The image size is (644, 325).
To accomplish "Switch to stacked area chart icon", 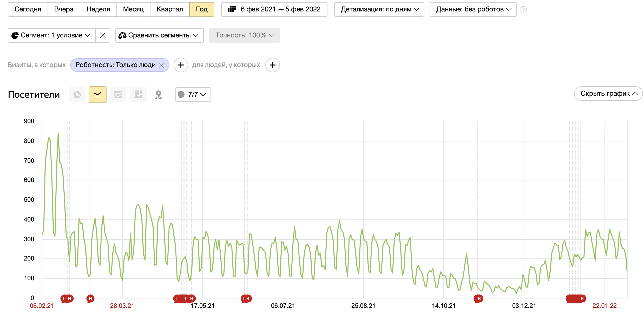I will (x=118, y=95).
